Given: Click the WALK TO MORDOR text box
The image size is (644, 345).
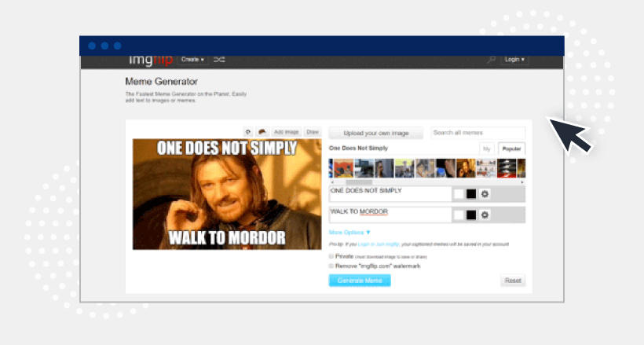Looking at the screenshot, I should (x=390, y=215).
